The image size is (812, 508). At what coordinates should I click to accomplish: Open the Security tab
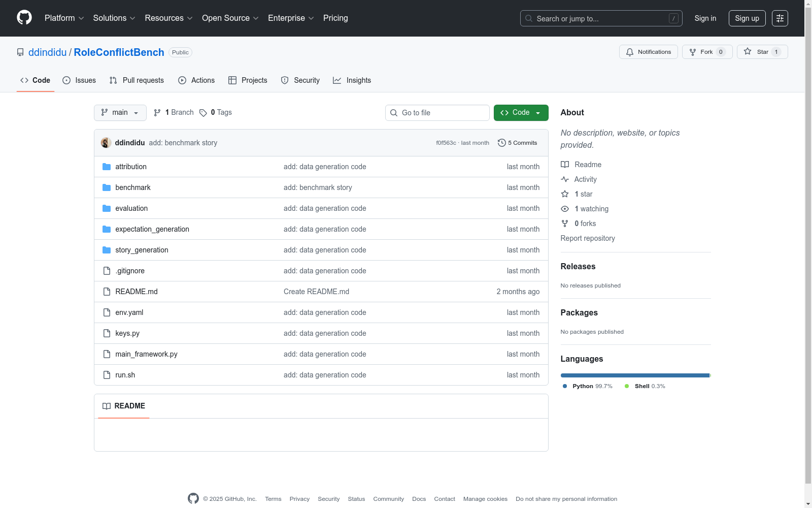click(300, 80)
